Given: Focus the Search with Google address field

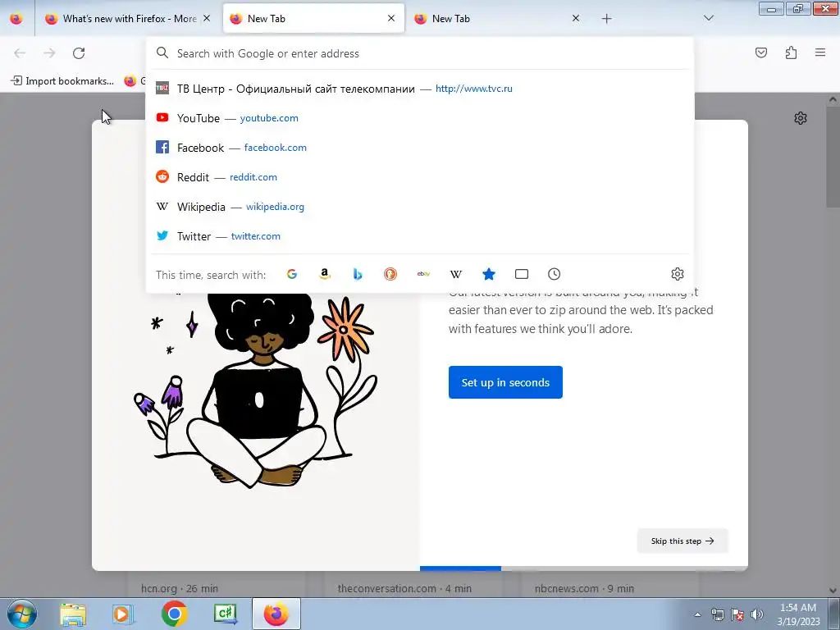Looking at the screenshot, I should click(420, 53).
